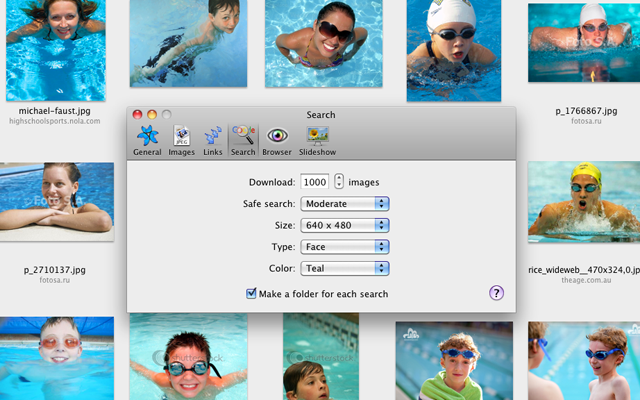Image resolution: width=640 pixels, height=400 pixels.
Task: Open the General preferences pane
Action: point(147,140)
